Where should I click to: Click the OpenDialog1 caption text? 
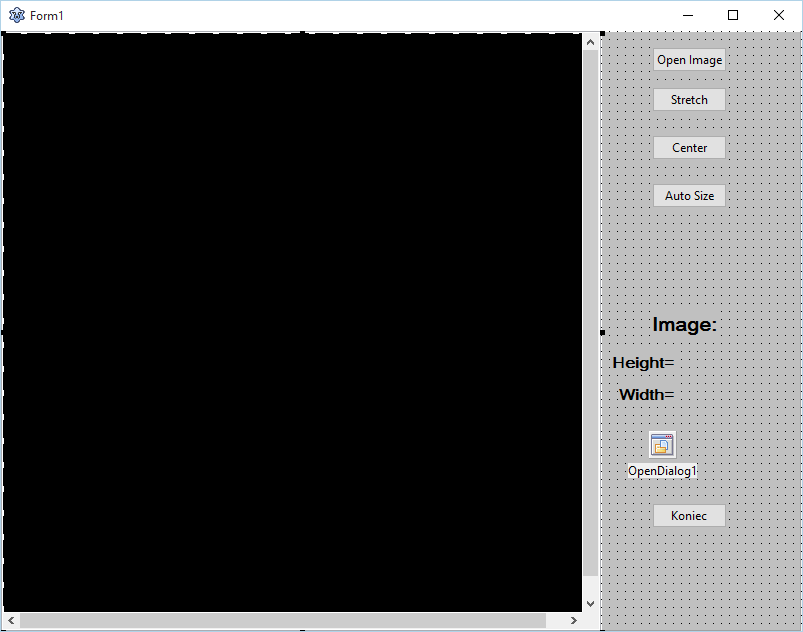pyautogui.click(x=662, y=471)
